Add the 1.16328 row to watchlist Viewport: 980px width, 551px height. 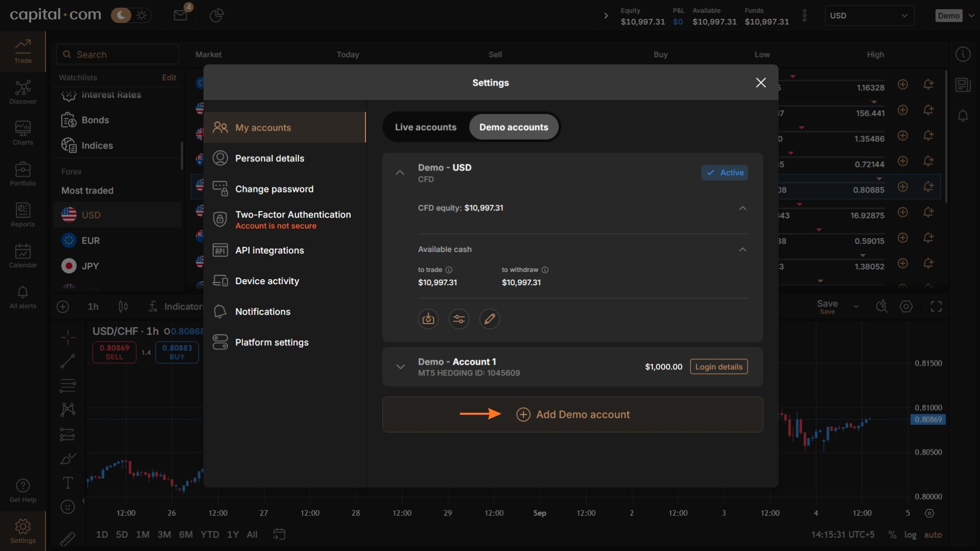(x=902, y=84)
